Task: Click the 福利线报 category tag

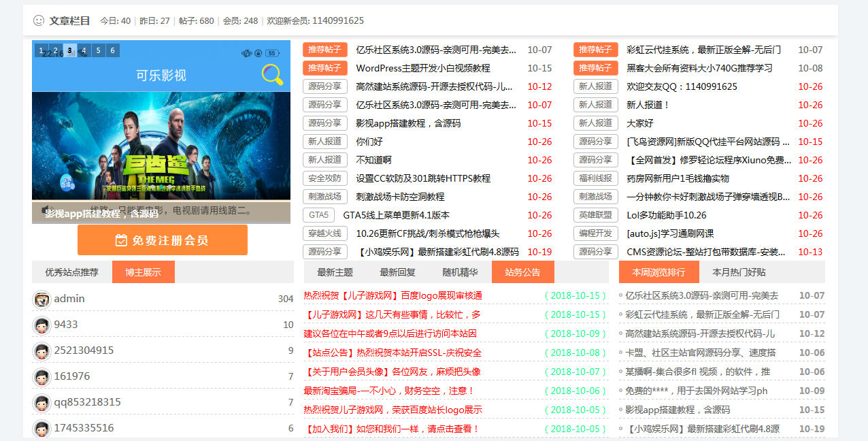Action: point(595,178)
